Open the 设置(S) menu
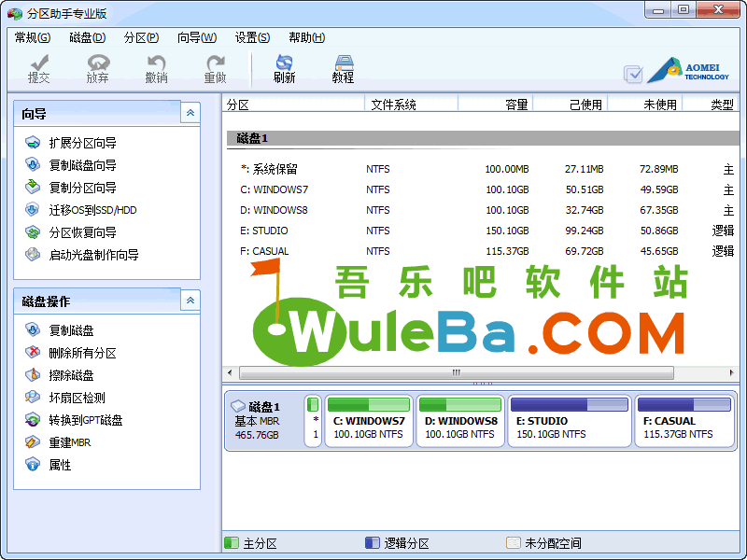This screenshot has height=560, width=747. 252,37
